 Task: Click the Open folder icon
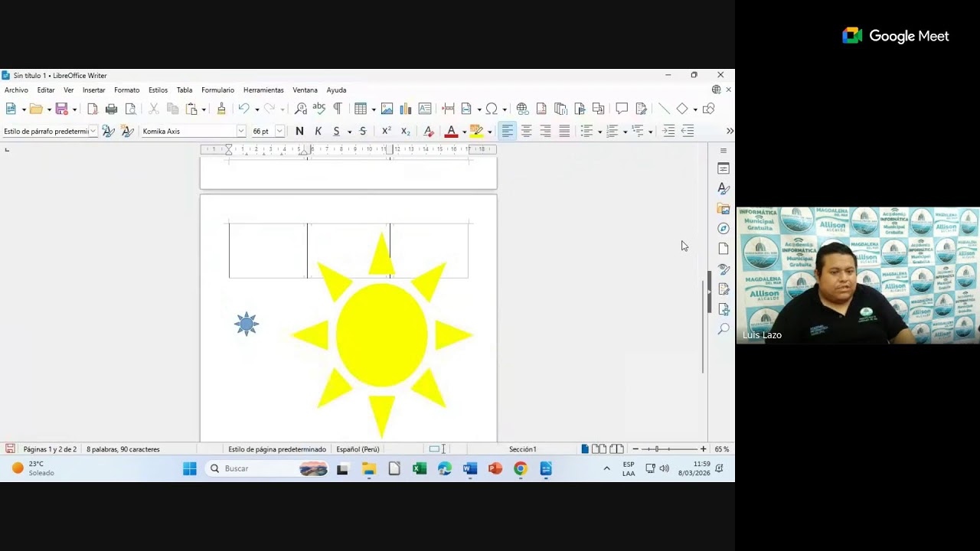click(35, 109)
